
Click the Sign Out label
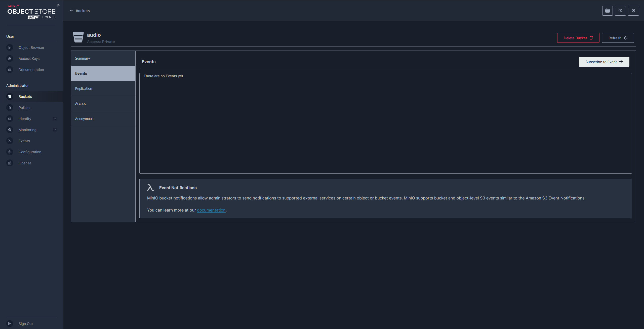tap(26, 324)
